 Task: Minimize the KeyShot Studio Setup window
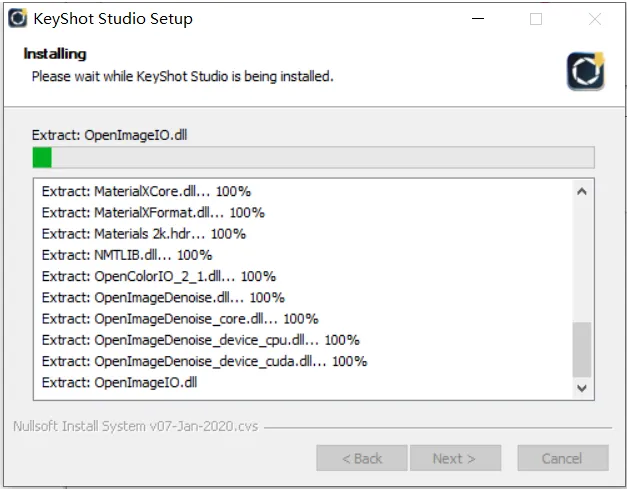(481, 18)
